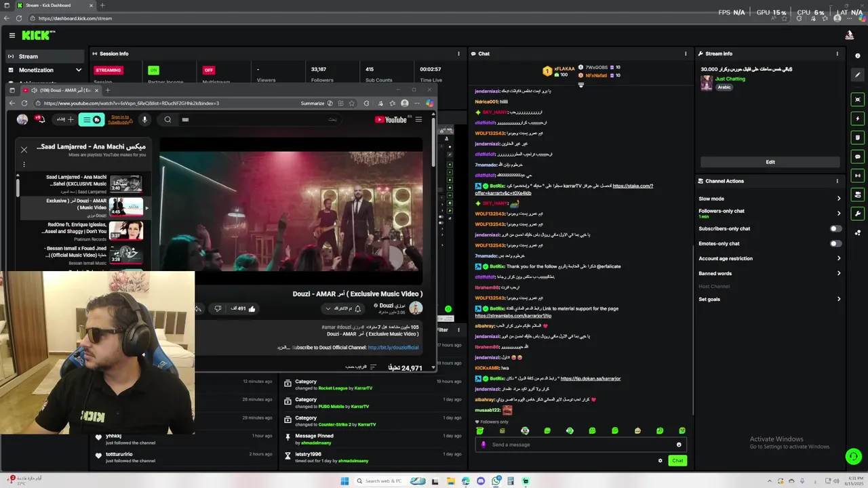This screenshot has height=488, width=868.
Task: Select Monetization in left sidebar
Action: pos(44,70)
